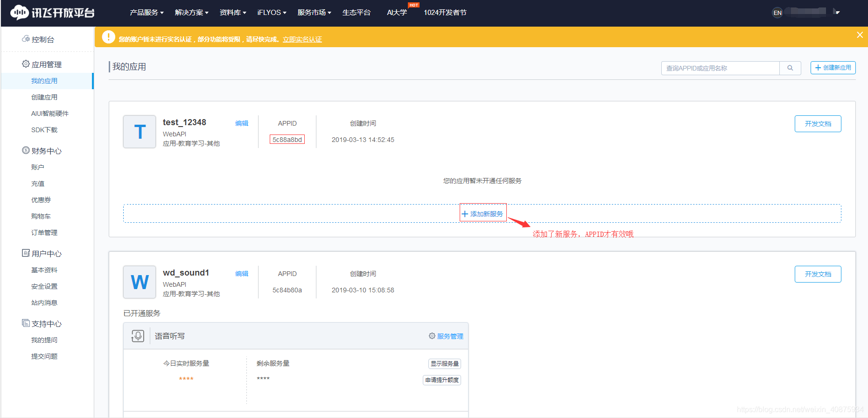This screenshot has height=418, width=868.
Task: Follow the 立即实名认证 link
Action: click(x=302, y=39)
